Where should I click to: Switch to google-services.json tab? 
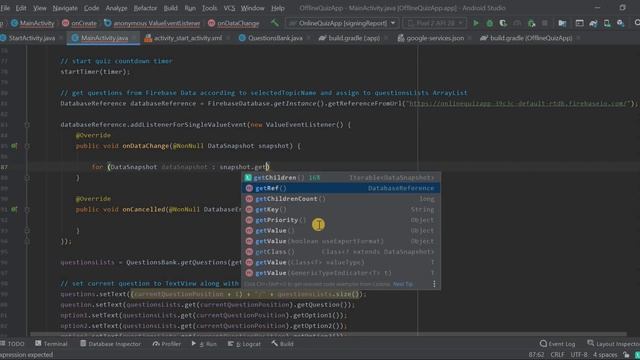pos(435,38)
